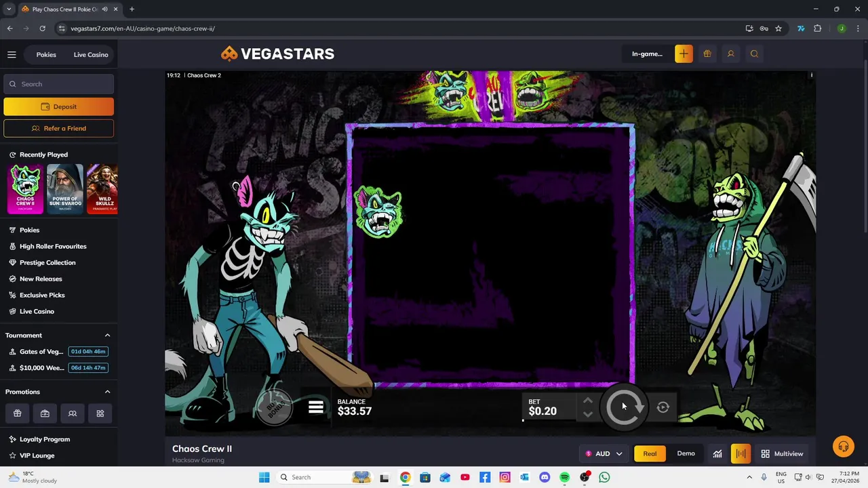The width and height of the screenshot is (868, 488).
Task: Open WhatsApp from the taskbar
Action: (604, 477)
